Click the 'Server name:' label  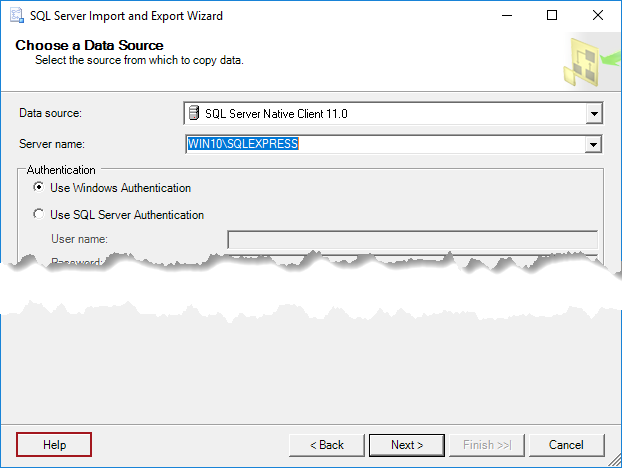(52, 144)
